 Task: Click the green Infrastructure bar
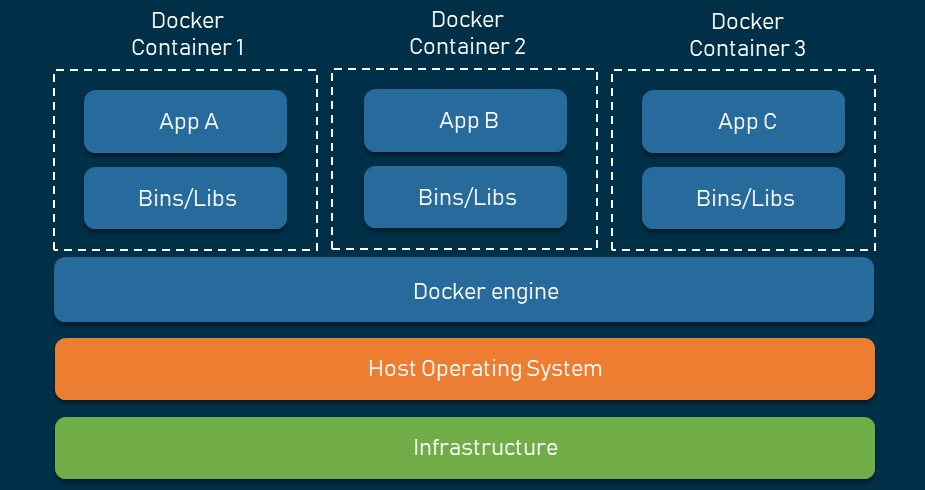click(x=465, y=448)
